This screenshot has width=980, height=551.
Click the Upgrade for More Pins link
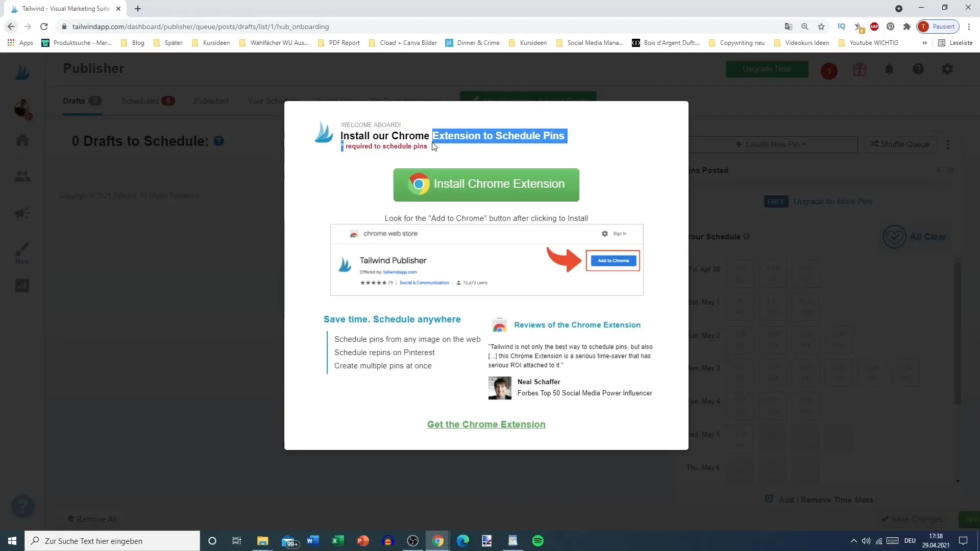point(833,202)
